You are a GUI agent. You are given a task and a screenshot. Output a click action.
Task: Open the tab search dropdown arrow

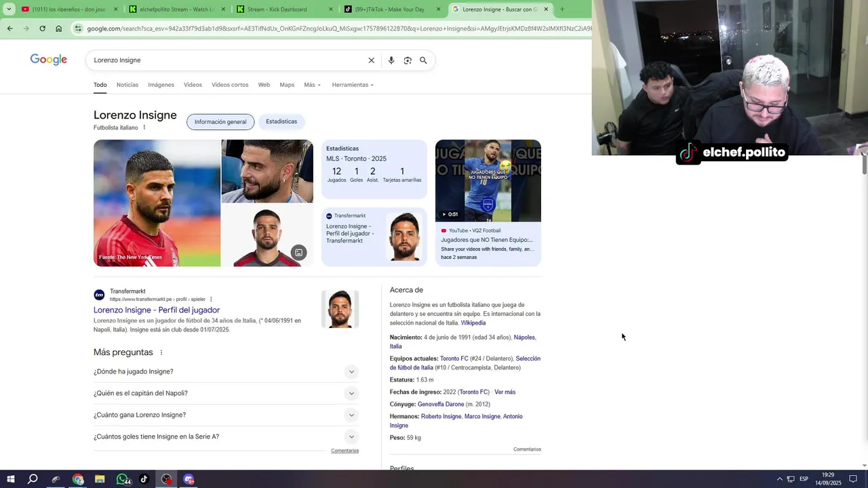pyautogui.click(x=9, y=9)
